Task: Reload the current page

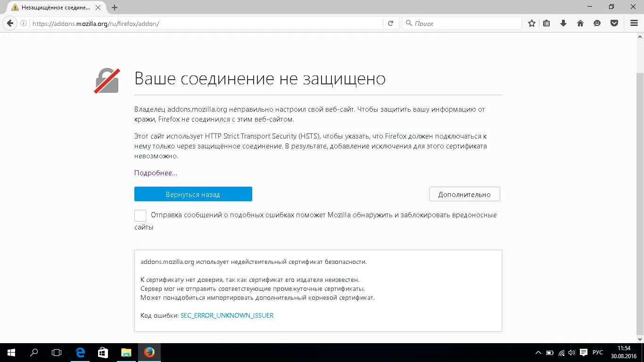Action: pos(390,23)
